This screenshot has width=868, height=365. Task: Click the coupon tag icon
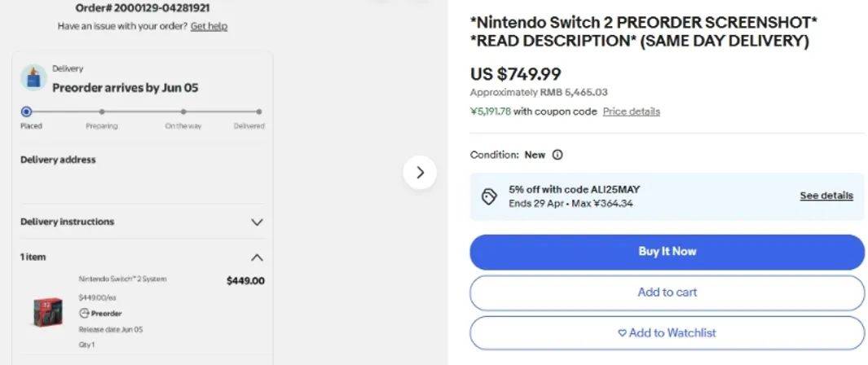click(489, 196)
